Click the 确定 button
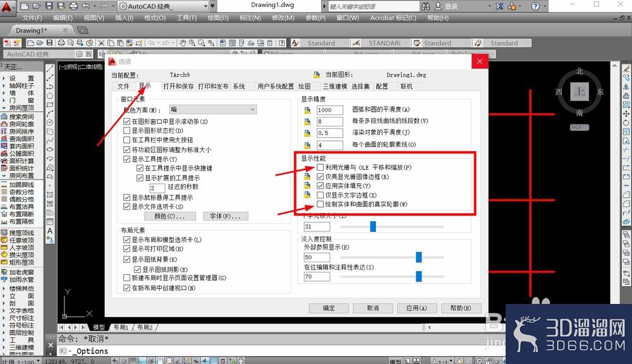 click(x=329, y=308)
